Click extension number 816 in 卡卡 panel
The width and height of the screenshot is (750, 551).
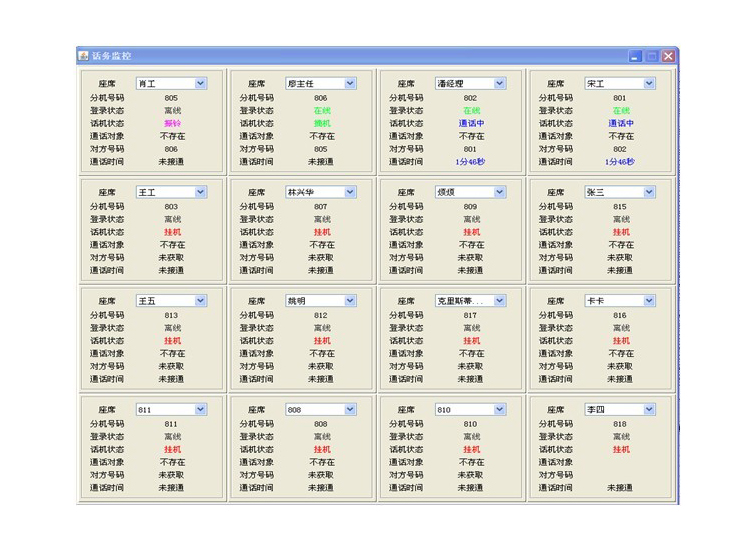620,315
